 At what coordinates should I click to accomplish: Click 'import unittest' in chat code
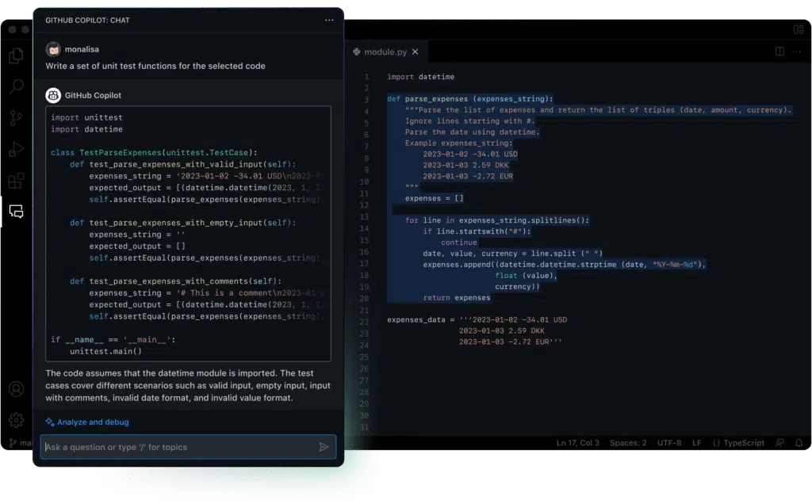point(86,117)
